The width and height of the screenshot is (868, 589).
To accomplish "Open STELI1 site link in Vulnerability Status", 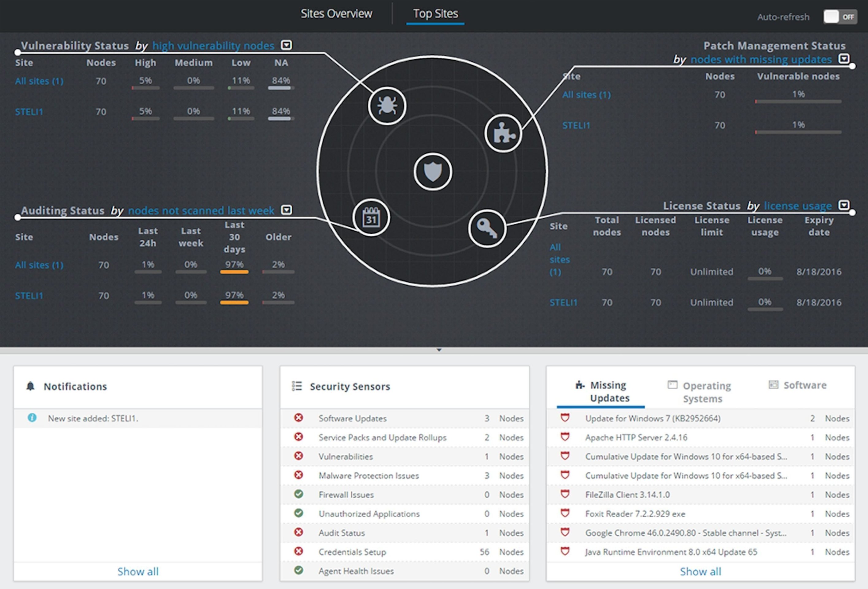I will click(x=29, y=112).
